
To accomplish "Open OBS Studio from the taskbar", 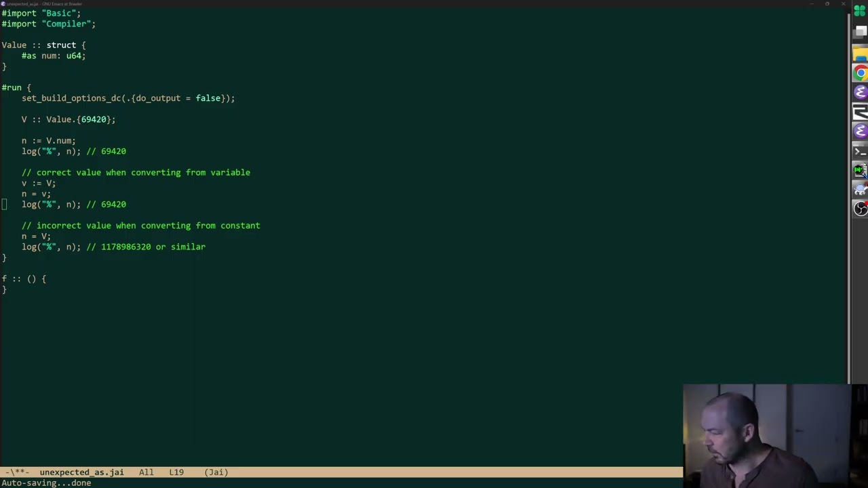I will tap(860, 209).
